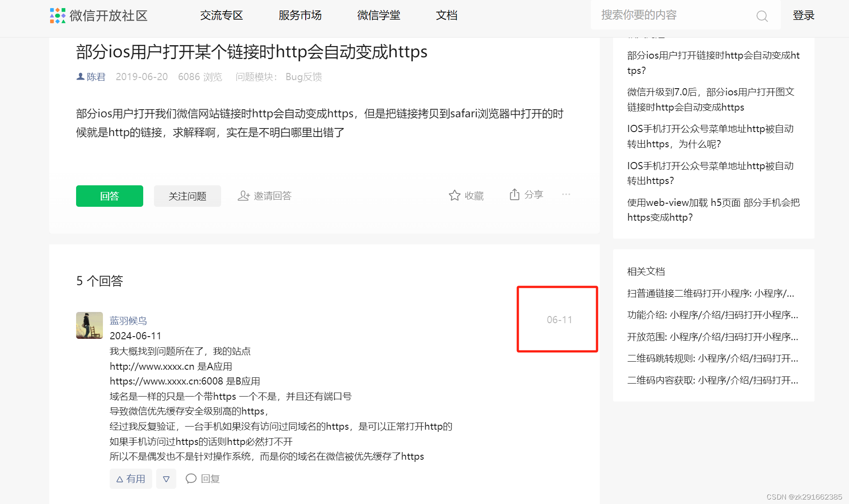Open related question ending 为什么呢?
Screen dimensions: 849x504
coord(710,137)
